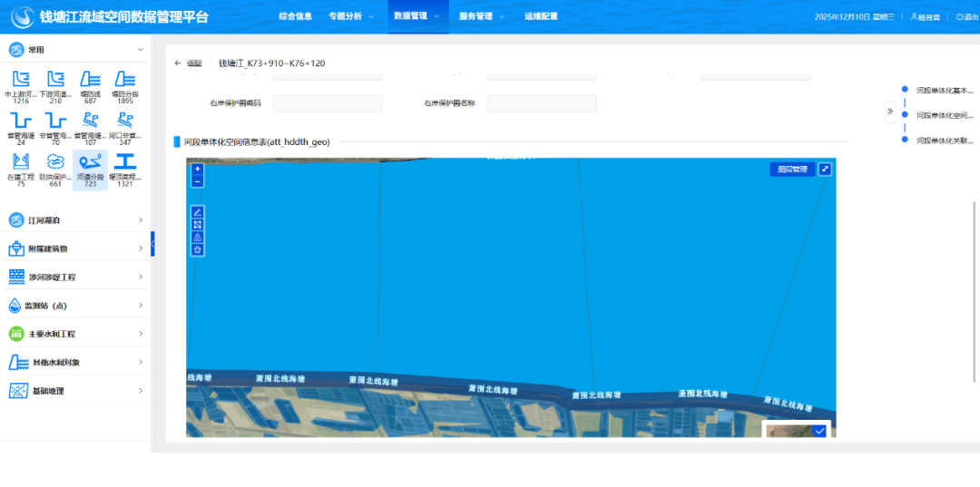Click the 右岸保护圈编码 input field

tap(328, 103)
